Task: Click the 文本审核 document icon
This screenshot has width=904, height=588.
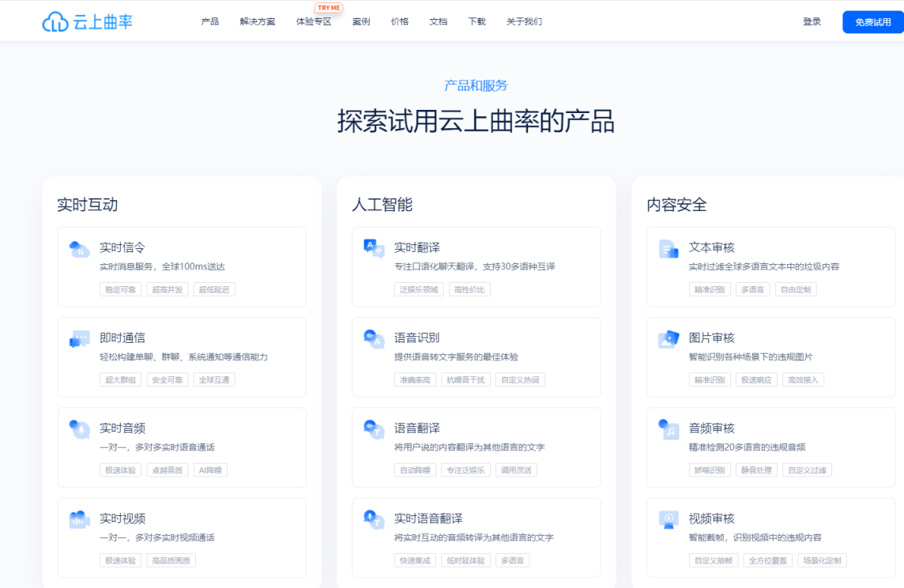Action: point(667,248)
